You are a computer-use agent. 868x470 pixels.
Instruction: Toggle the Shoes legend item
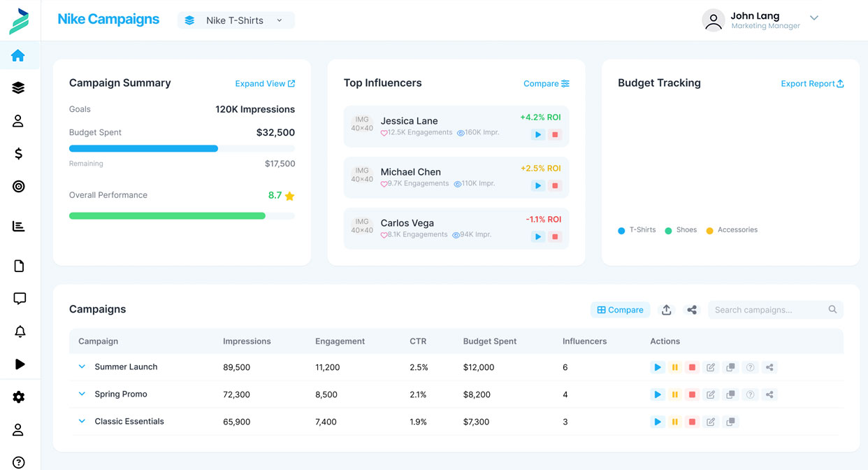tap(681, 230)
